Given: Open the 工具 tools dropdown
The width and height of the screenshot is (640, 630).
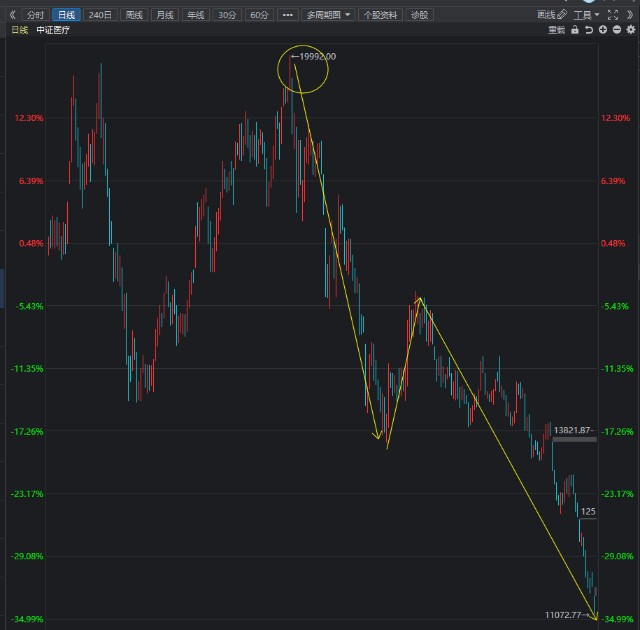Looking at the screenshot, I should [586, 15].
